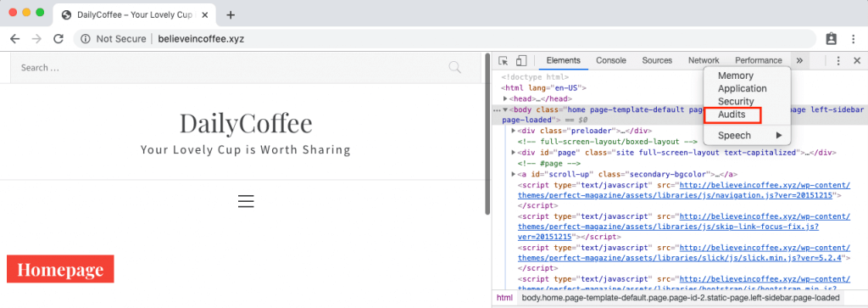Viewport: 868px width, 308px height.
Task: Open a new tab with the plus icon
Action: click(x=231, y=15)
